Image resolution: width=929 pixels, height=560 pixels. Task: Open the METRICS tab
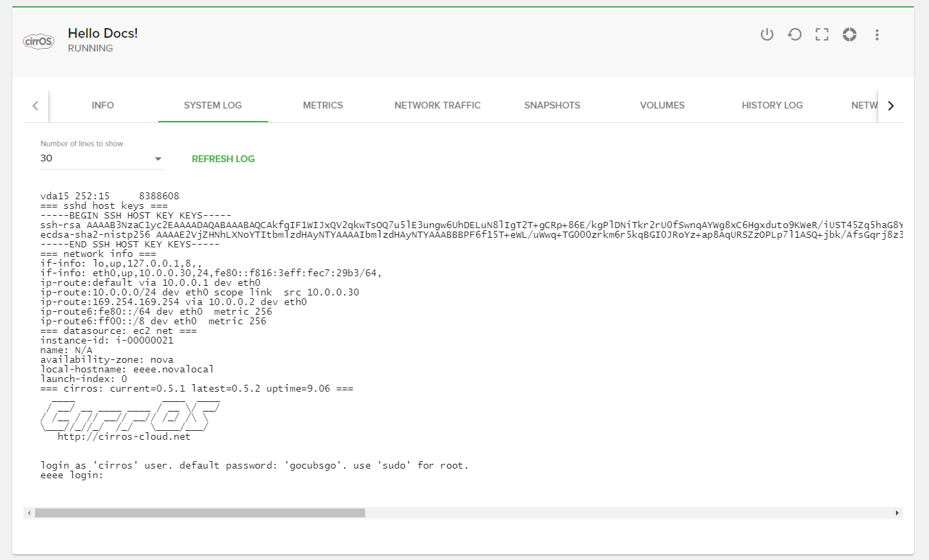(x=323, y=105)
